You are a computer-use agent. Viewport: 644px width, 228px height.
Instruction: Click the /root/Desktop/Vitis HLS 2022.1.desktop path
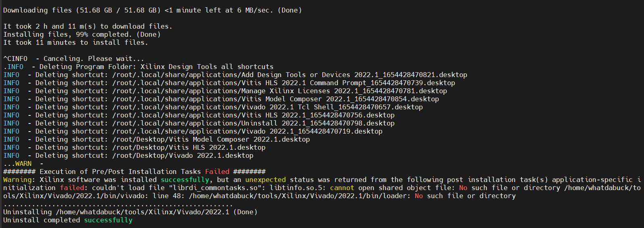click(x=188, y=147)
